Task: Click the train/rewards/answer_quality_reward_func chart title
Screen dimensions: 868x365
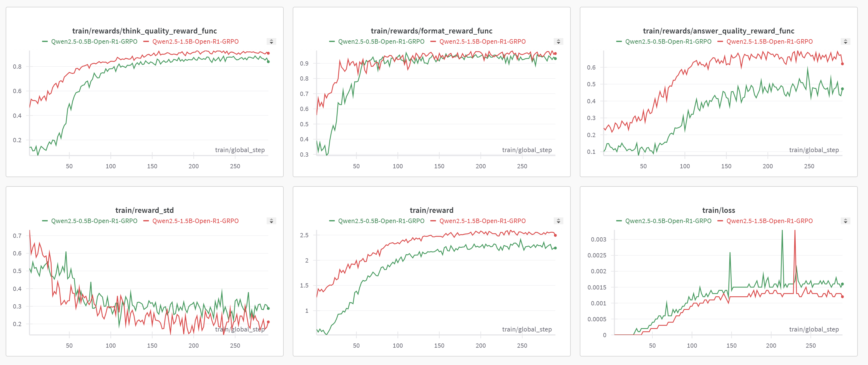Action: pos(719,31)
